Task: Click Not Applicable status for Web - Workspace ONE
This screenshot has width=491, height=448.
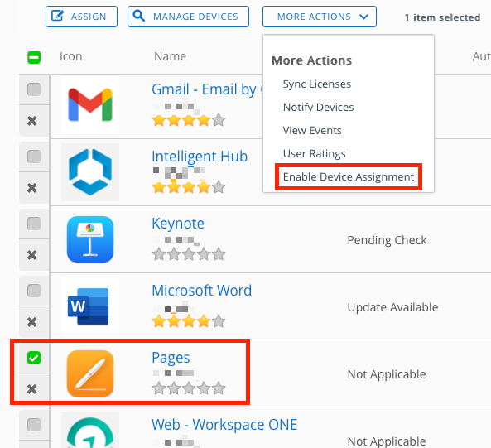Action: (x=387, y=441)
